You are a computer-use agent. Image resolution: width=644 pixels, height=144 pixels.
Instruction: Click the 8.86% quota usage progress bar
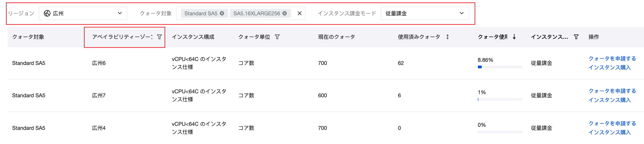click(500, 67)
